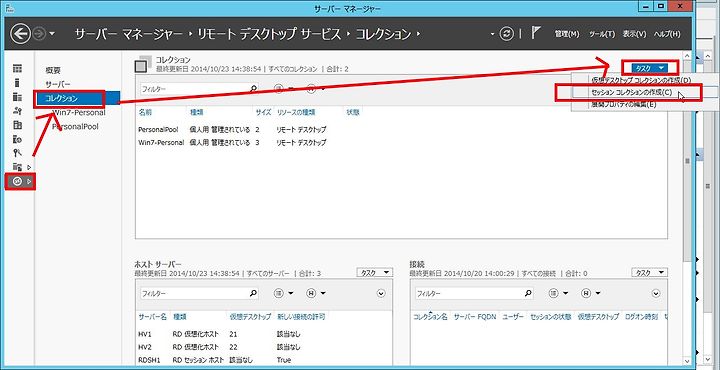The image size is (720, 370).
Task: Select the Win7-Personal row in collections table
Action: pyautogui.click(x=401, y=143)
